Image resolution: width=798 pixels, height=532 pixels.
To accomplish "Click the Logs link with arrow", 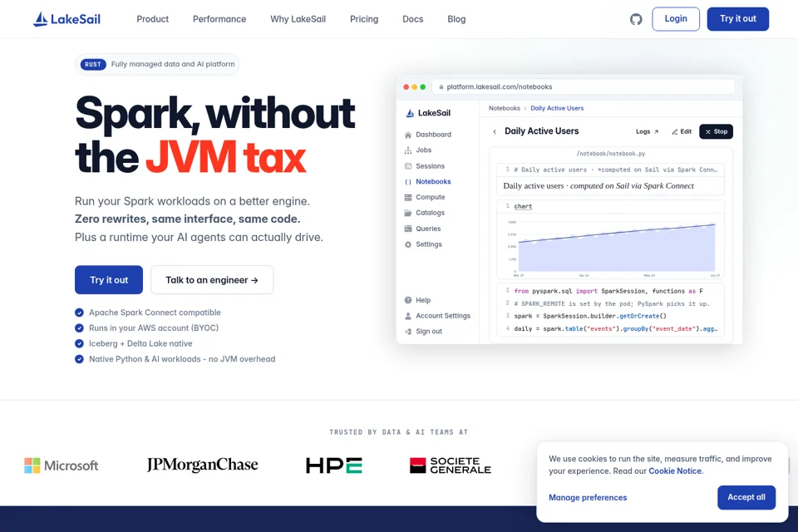I will click(647, 131).
